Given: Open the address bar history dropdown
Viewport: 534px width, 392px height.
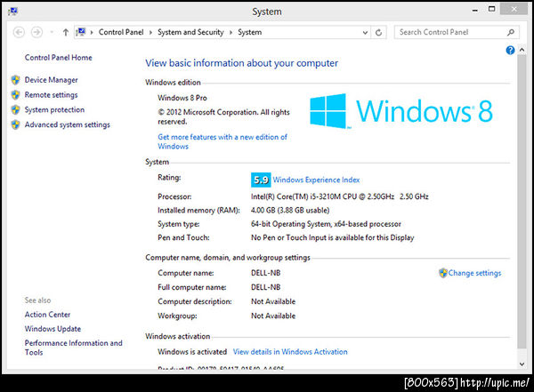Looking at the screenshot, I should pyautogui.click(x=365, y=33).
